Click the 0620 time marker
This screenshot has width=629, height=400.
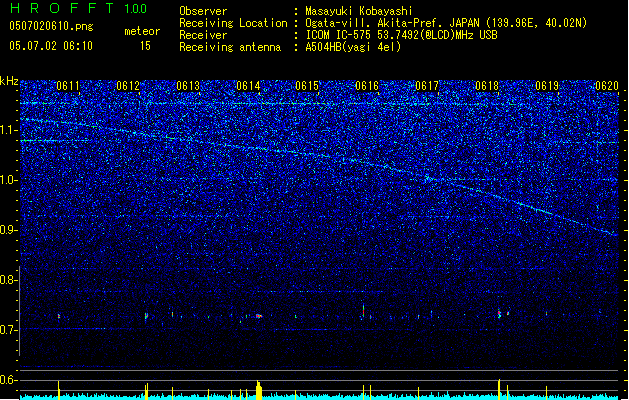pos(607,85)
